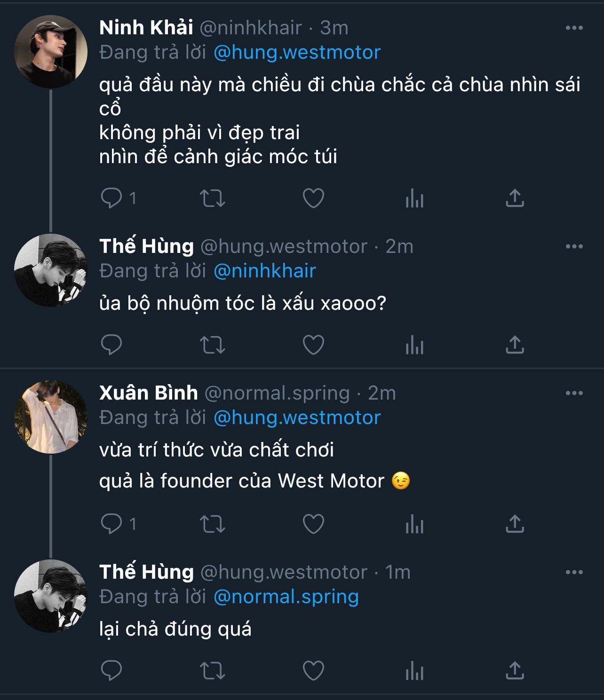
Task: View analytics for "lại chả đúng quá" reply
Action: pos(414,670)
